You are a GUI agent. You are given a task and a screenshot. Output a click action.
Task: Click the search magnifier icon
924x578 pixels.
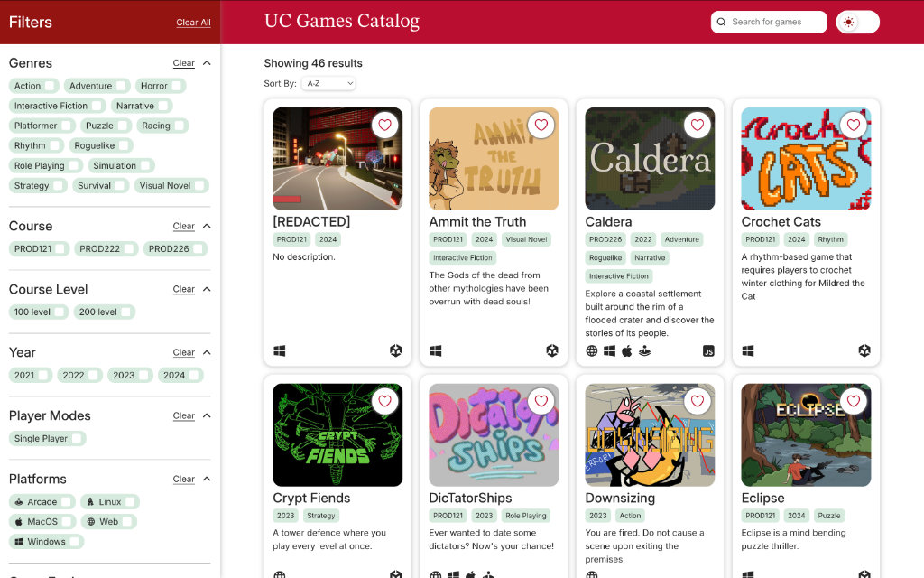[x=721, y=22]
